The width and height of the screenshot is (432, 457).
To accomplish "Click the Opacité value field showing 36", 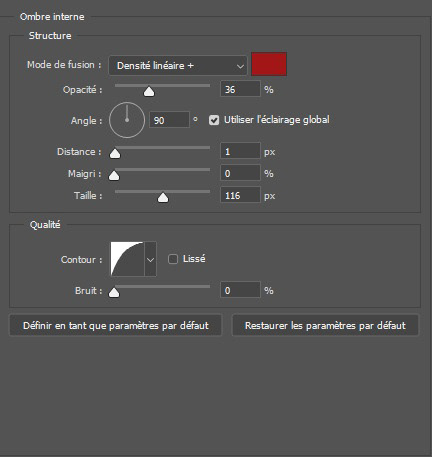I will 240,89.
